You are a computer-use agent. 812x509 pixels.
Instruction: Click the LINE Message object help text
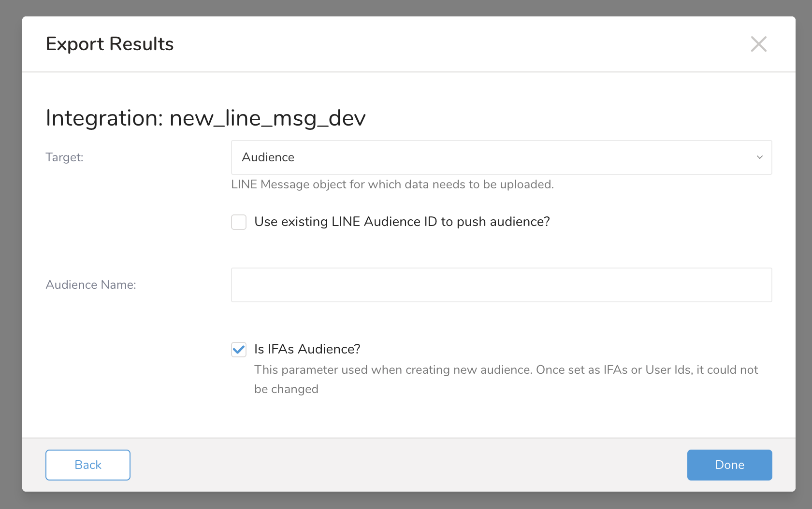(392, 184)
